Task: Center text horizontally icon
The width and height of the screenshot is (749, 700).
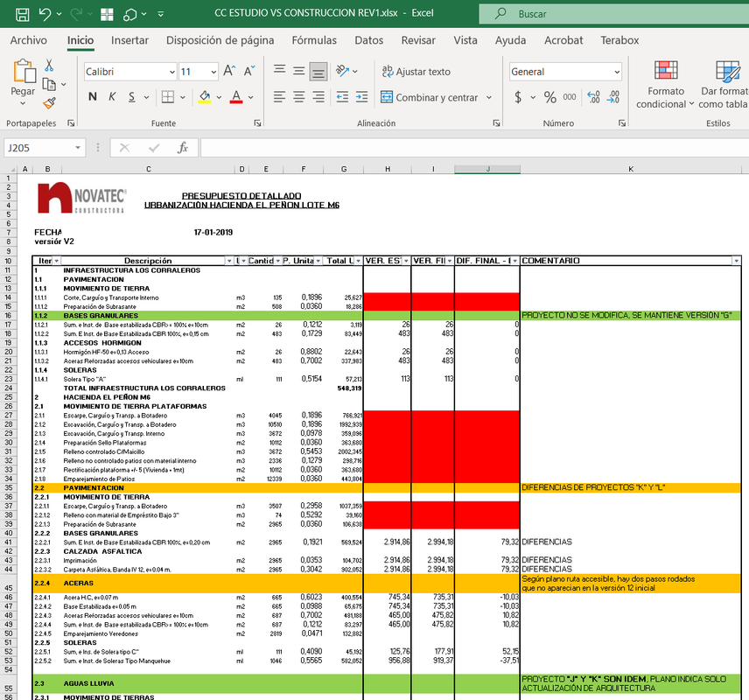Action: pos(299,97)
